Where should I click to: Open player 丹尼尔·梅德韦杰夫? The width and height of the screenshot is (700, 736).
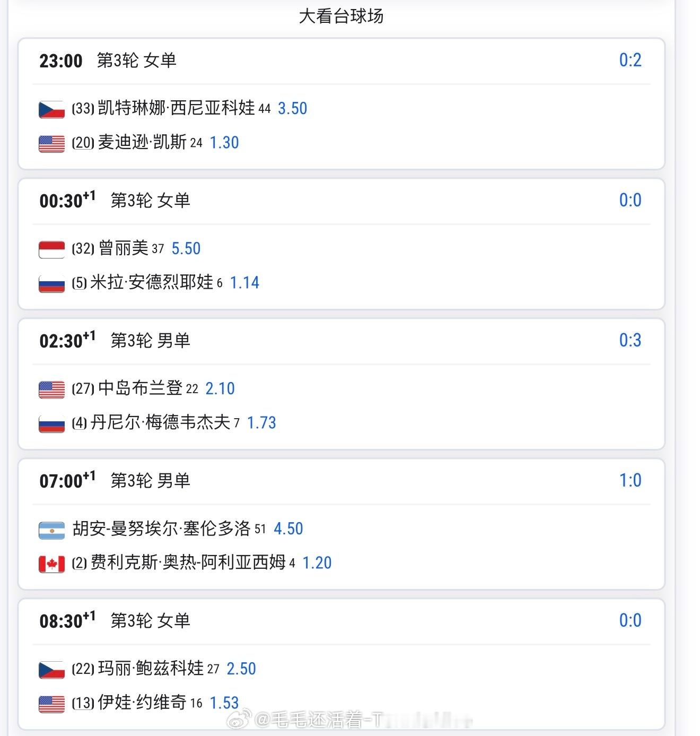point(161,422)
